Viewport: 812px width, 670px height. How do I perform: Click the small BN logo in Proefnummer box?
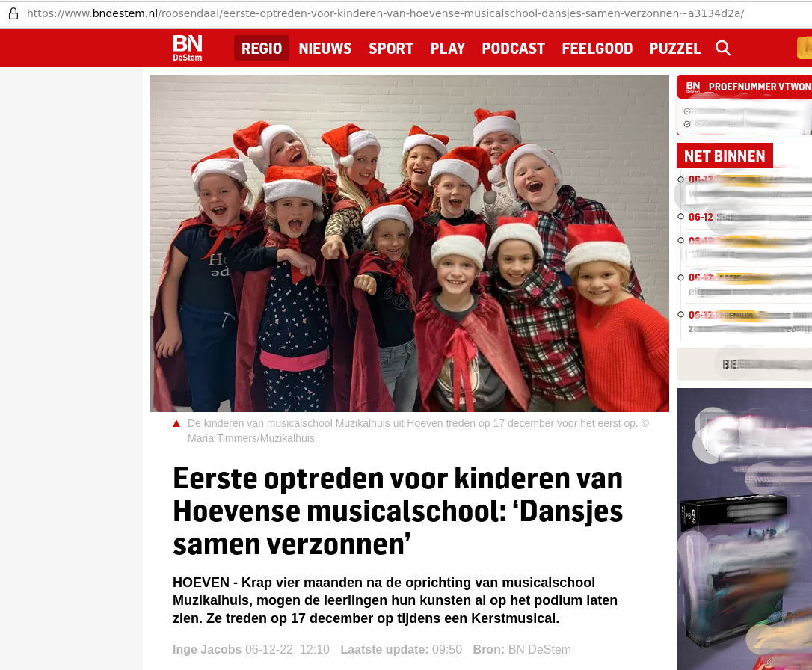point(693,87)
